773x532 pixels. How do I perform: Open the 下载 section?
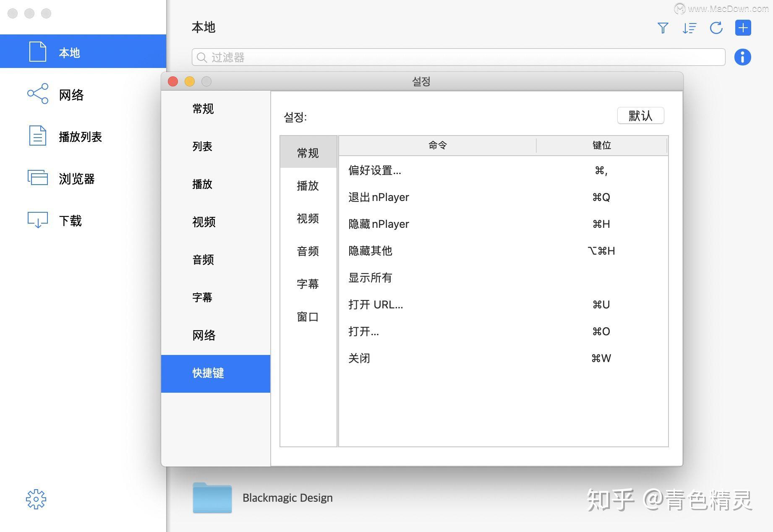coord(38,220)
